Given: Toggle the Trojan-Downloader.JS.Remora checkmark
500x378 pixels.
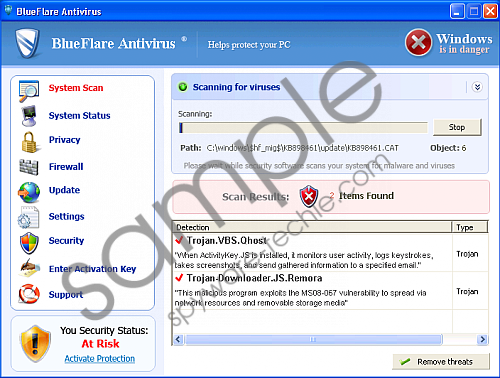Looking at the screenshot, I should click(x=179, y=277).
